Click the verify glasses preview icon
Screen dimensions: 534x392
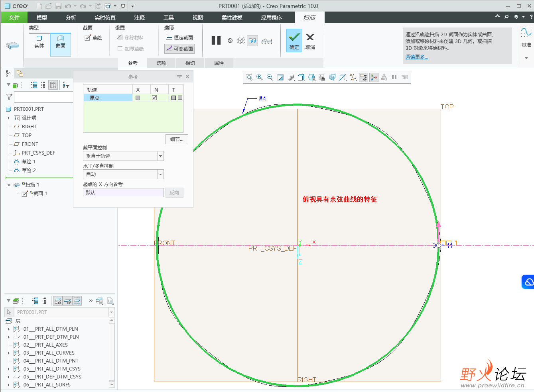click(x=267, y=41)
